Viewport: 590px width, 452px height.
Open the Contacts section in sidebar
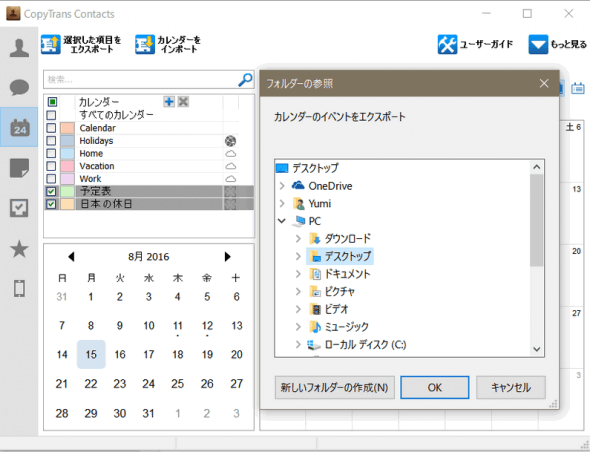pos(19,48)
